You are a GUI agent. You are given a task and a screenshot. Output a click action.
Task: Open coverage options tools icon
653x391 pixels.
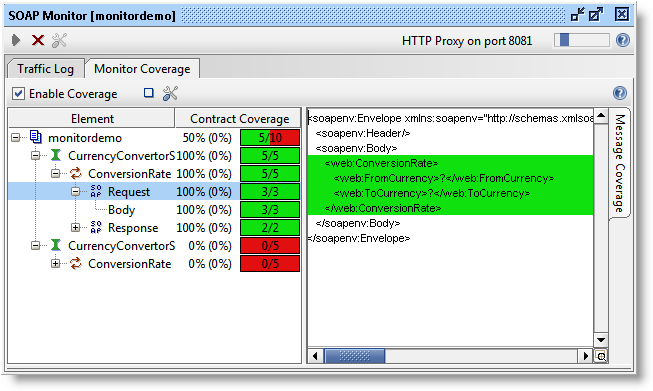170,93
